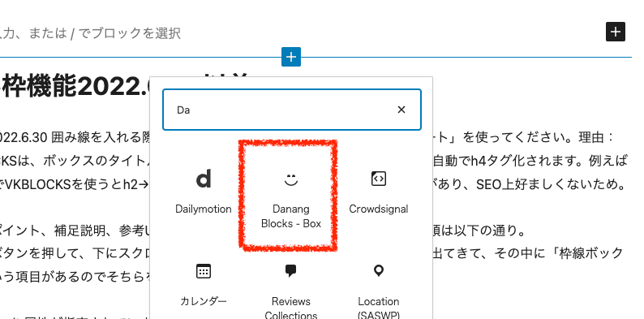This screenshot has height=319, width=644.
Task: Click the カレンダー block label
Action: click(204, 301)
